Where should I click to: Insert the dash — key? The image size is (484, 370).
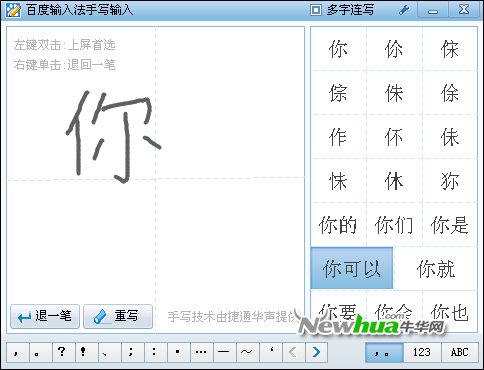[225, 352]
